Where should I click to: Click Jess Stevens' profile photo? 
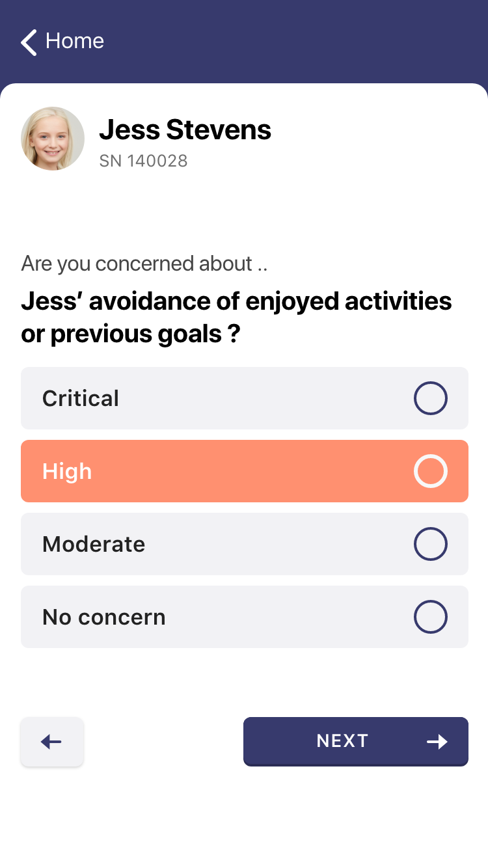pos(53,139)
